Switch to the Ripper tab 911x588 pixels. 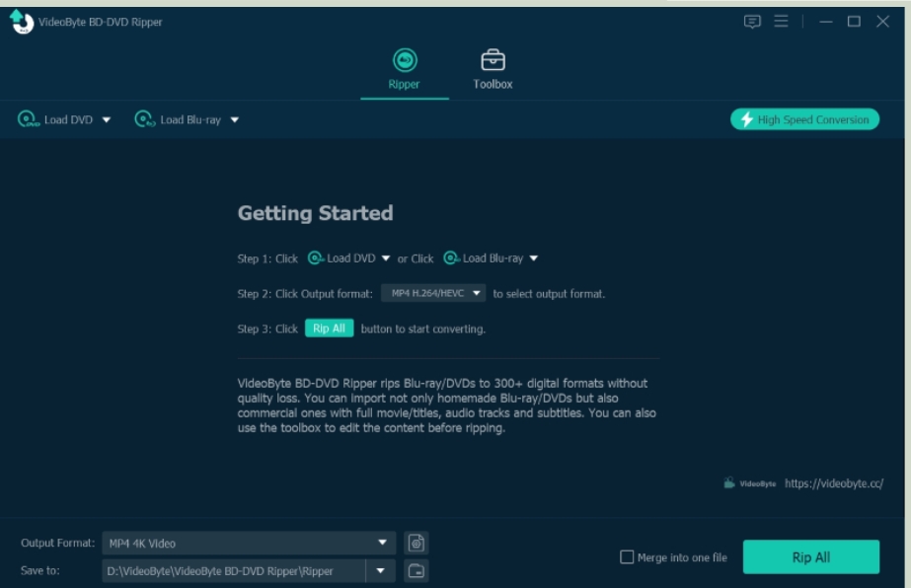[x=404, y=69]
